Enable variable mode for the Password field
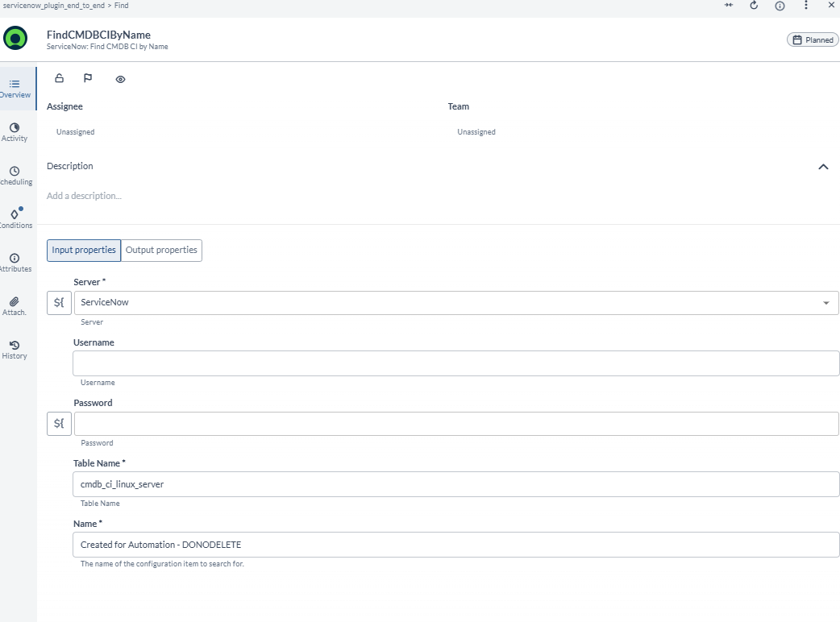 point(58,423)
